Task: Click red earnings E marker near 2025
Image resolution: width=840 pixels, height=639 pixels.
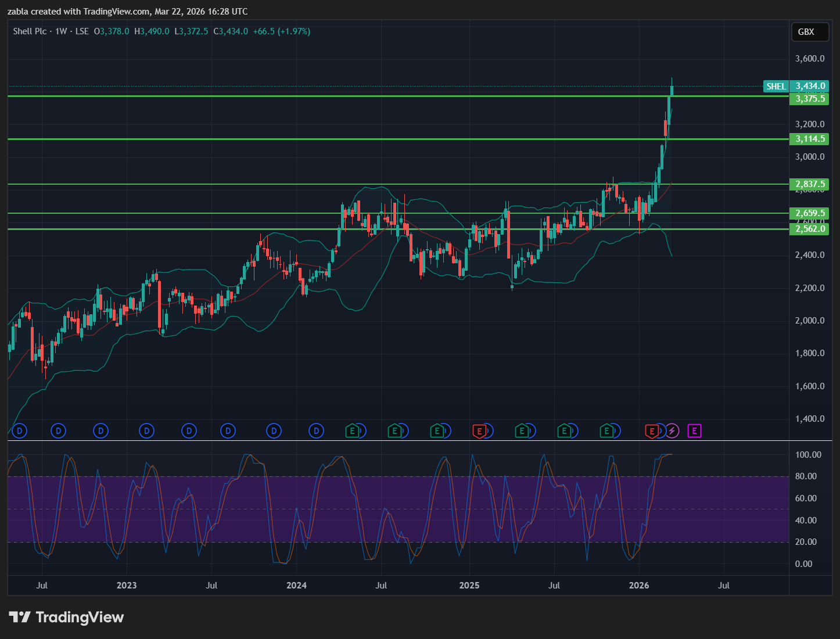Action: [x=479, y=431]
